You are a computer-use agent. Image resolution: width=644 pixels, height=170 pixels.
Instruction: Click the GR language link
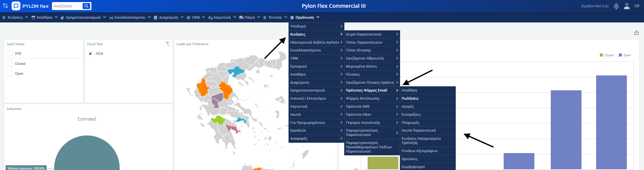tap(637, 6)
